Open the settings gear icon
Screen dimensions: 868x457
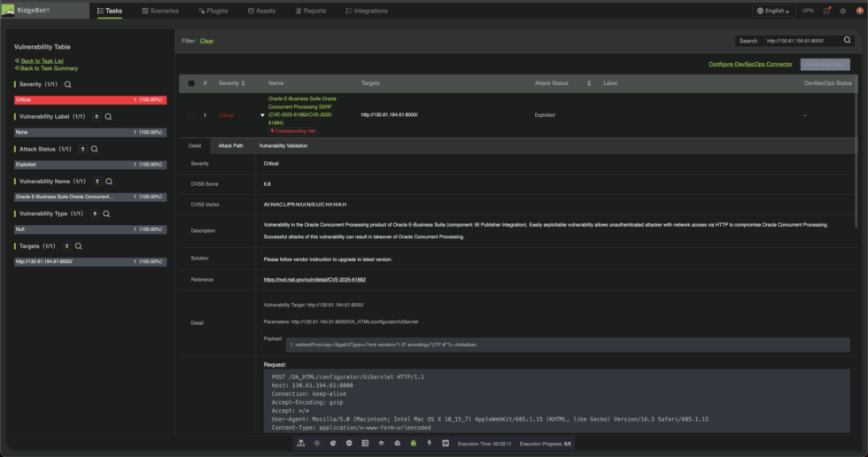[842, 11]
